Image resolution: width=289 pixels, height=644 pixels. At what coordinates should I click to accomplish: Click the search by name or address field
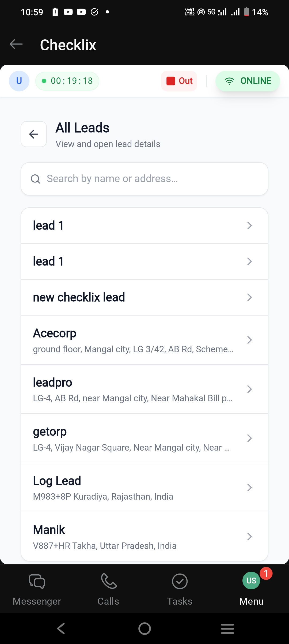coord(144,179)
